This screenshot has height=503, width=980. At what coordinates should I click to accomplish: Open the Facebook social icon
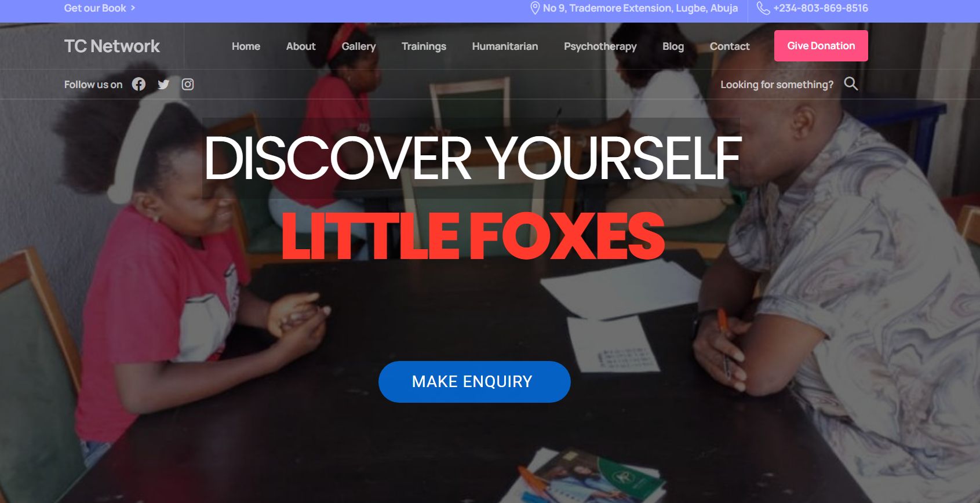pos(139,84)
